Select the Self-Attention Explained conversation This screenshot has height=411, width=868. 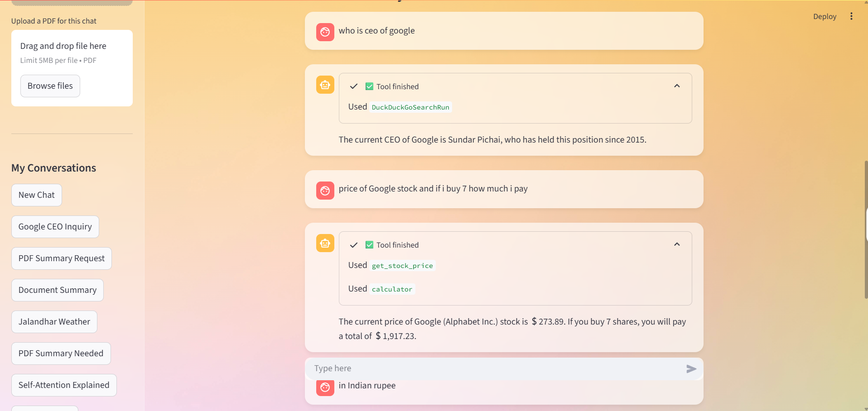64,385
